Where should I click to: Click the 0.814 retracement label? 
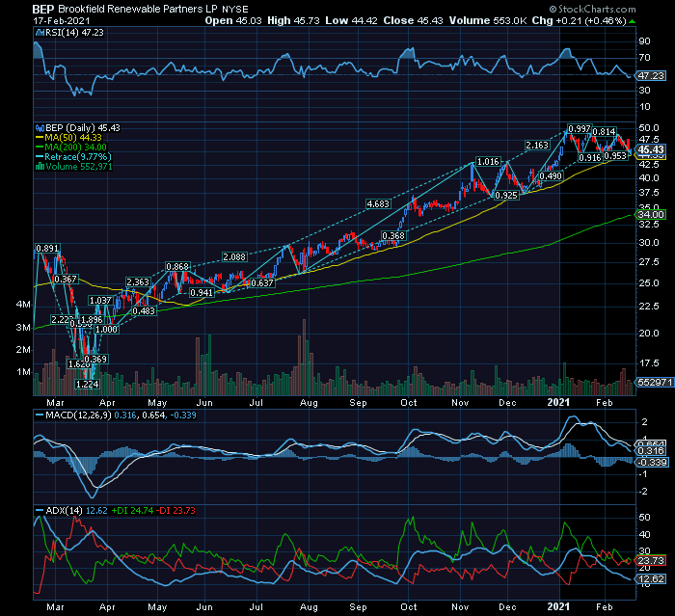point(604,132)
